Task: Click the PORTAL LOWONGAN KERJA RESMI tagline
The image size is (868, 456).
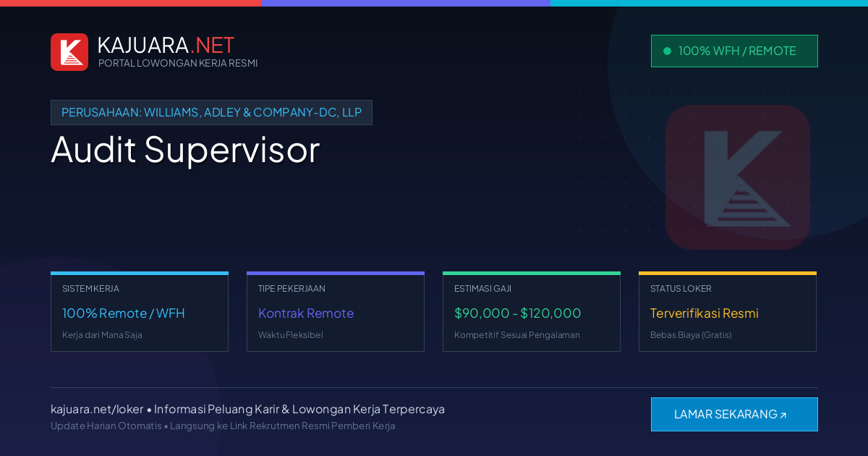Action: [178, 63]
